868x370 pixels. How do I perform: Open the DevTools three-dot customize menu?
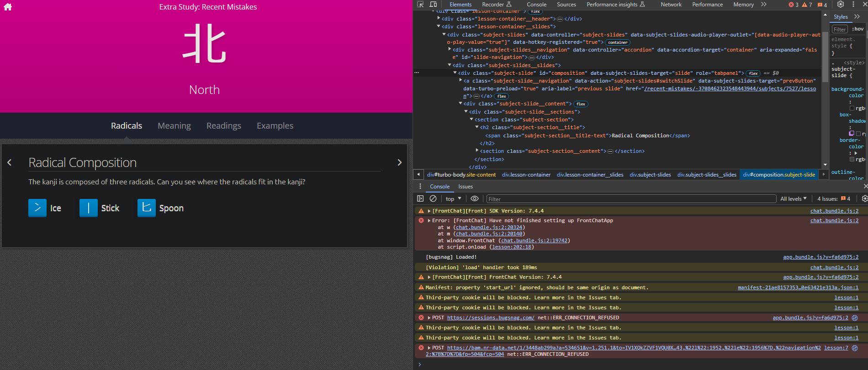853,5
